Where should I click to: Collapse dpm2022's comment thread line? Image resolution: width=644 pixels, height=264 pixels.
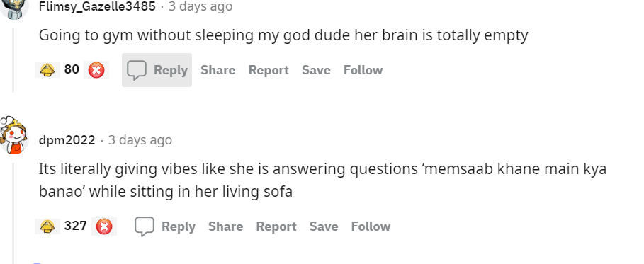tap(13, 213)
